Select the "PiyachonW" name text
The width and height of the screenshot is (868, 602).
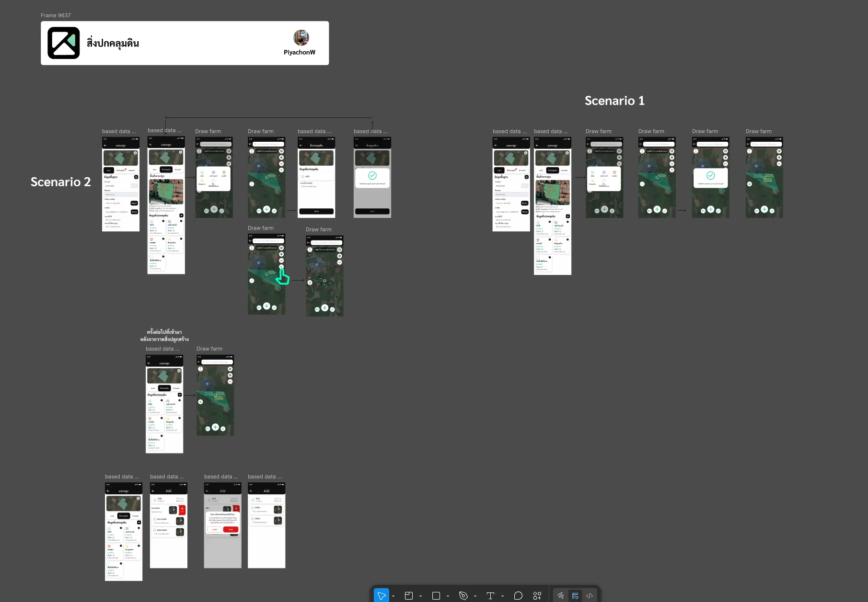[x=300, y=52]
